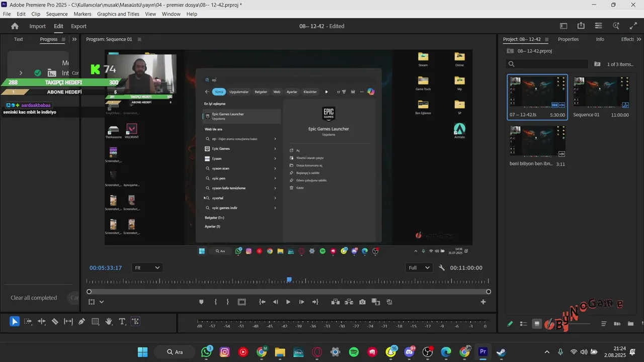The image size is (644, 362).
Task: Select the Razor tool
Action: 55,321
